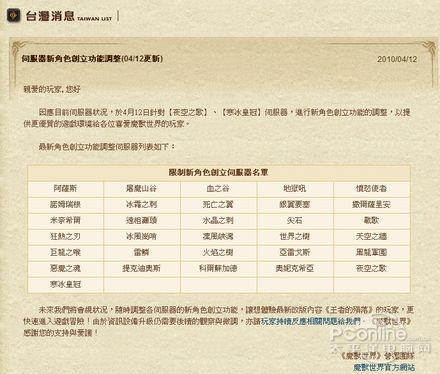The image size is (440, 374).
Task: Select the 憤怒使者 server cell
Action: click(371, 189)
